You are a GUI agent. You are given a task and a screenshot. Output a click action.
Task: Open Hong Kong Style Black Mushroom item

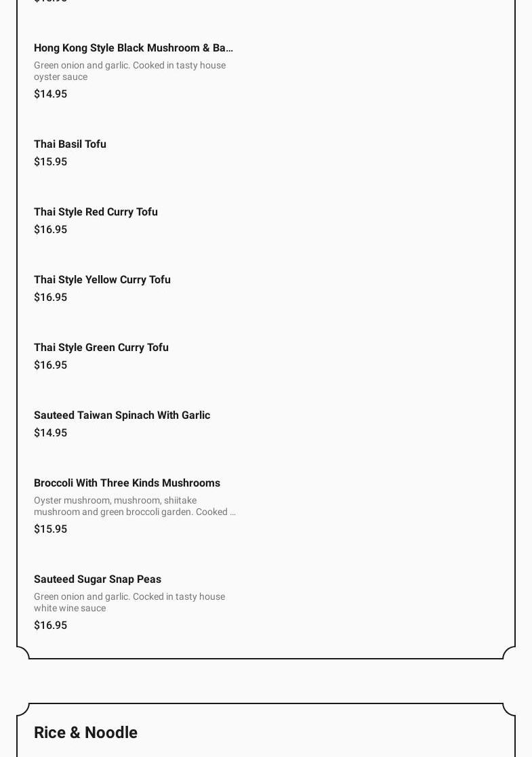click(x=134, y=48)
